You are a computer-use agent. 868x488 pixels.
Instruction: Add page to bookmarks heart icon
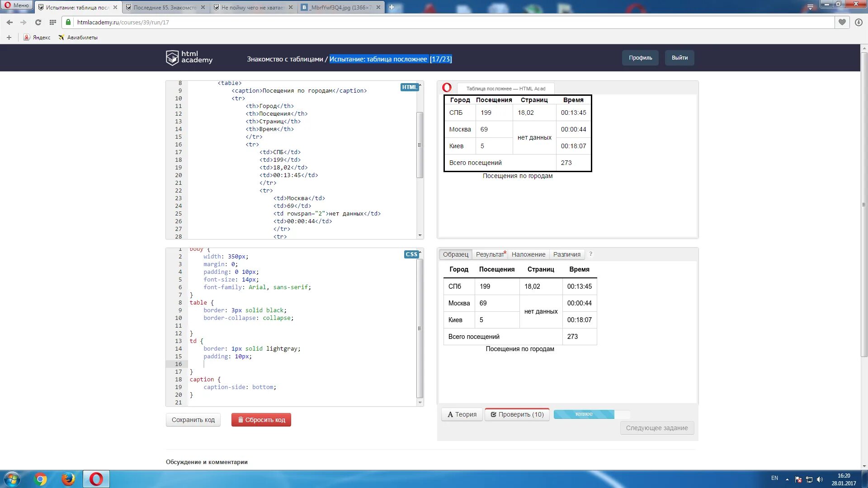pyautogui.click(x=842, y=22)
